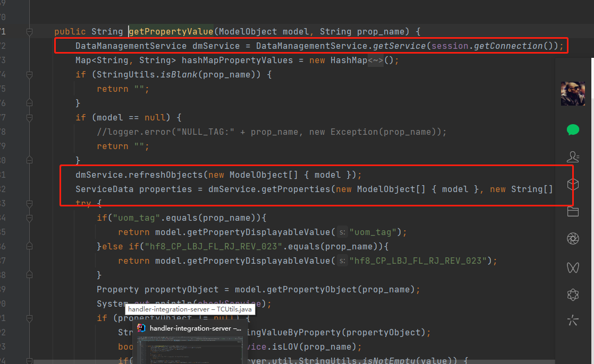Click the cube favorites icon in the sidebar
Viewport: 594px width, 364px height.
click(x=573, y=184)
